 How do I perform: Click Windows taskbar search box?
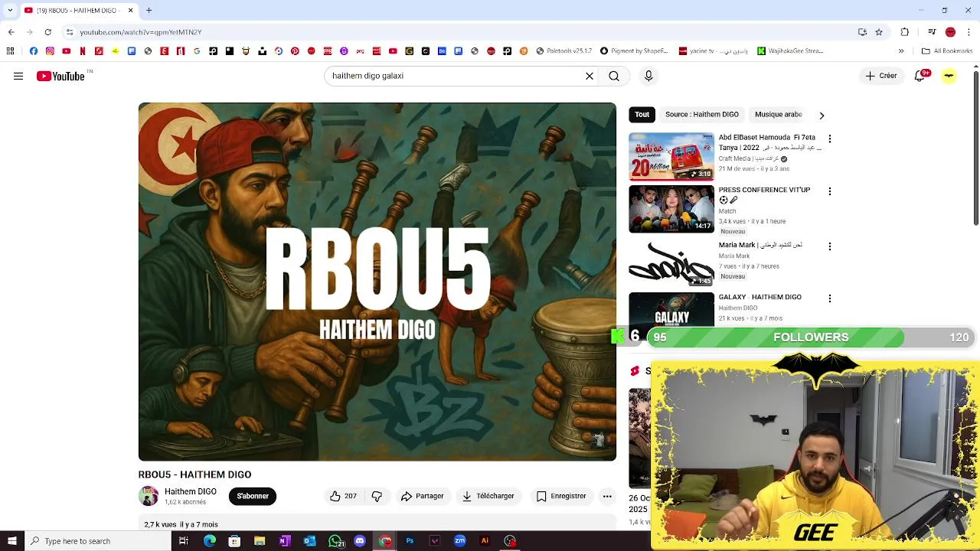98,541
